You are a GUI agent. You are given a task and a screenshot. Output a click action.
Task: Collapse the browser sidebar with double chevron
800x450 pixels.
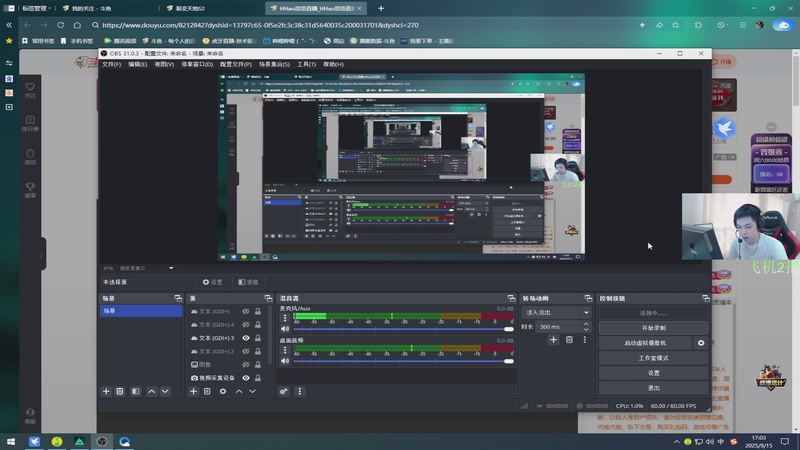(x=9, y=25)
